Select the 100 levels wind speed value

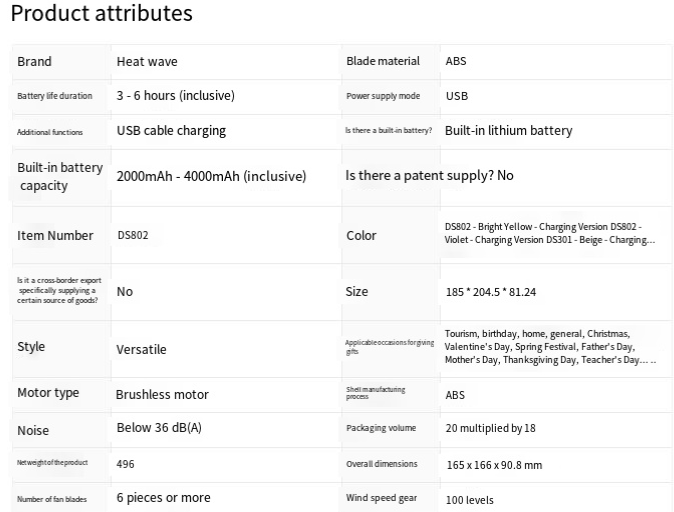coord(469,500)
